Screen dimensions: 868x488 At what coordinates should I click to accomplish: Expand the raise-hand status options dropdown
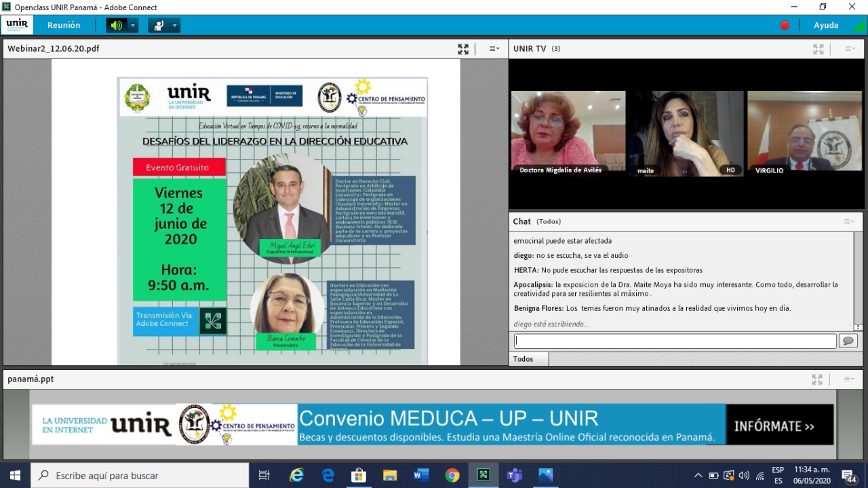[x=175, y=25]
